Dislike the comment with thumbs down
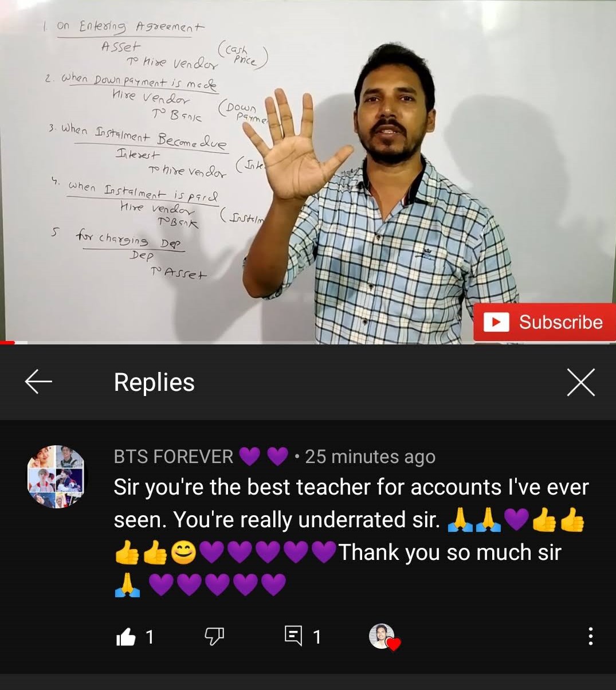The image size is (616, 690). (214, 636)
